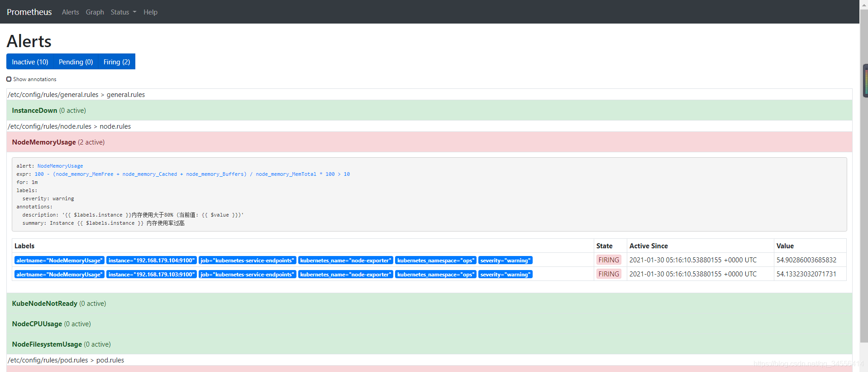Click FIRING state of the 104 instance
868x372 pixels.
coord(609,260)
